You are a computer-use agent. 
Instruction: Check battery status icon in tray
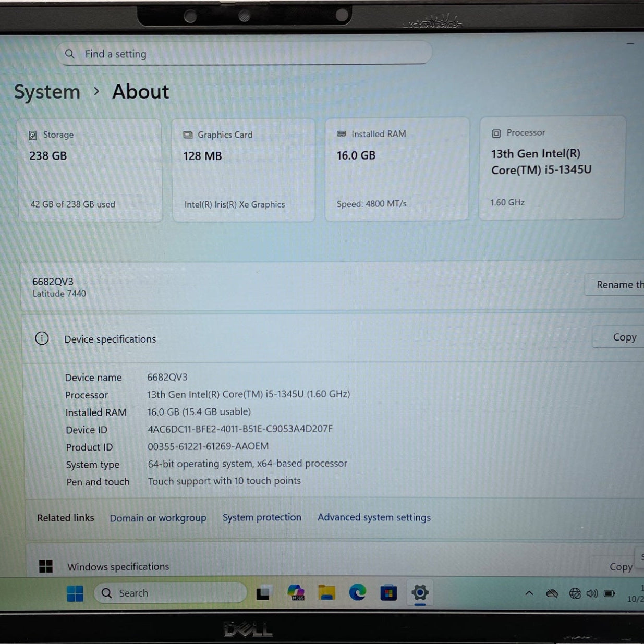pyautogui.click(x=609, y=593)
